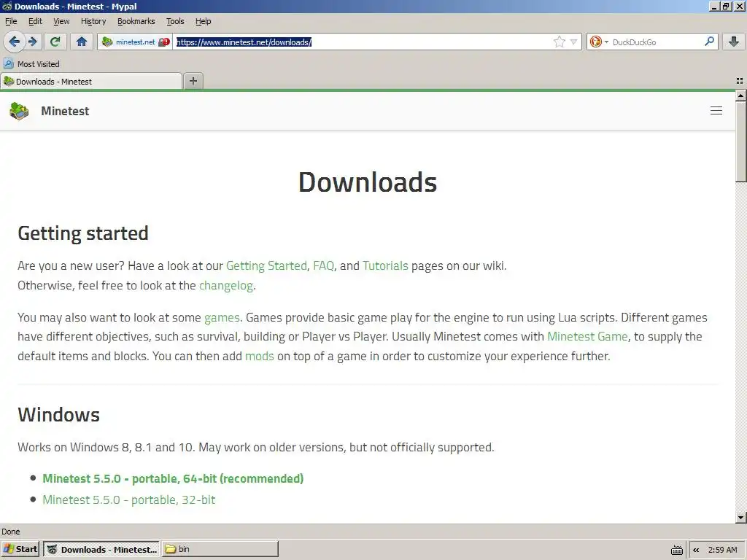Select the Downloads - Minetest tab
The width and height of the screenshot is (747, 560).
click(91, 82)
